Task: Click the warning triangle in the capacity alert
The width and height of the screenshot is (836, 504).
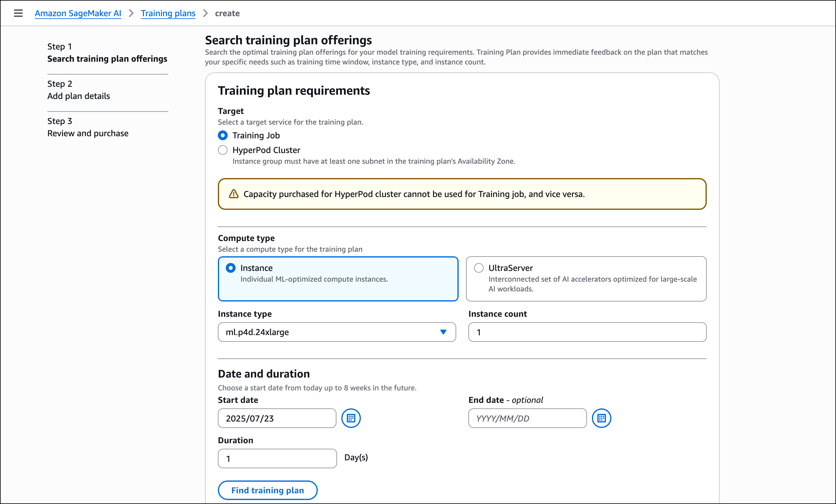Action: (233, 194)
